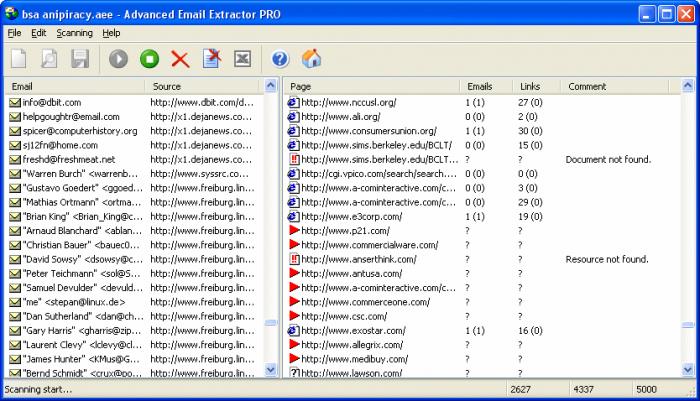Image resolution: width=700 pixels, height=401 pixels.
Task: Toggle the checkbox for spicer@computerhistory.org
Action: 14,130
